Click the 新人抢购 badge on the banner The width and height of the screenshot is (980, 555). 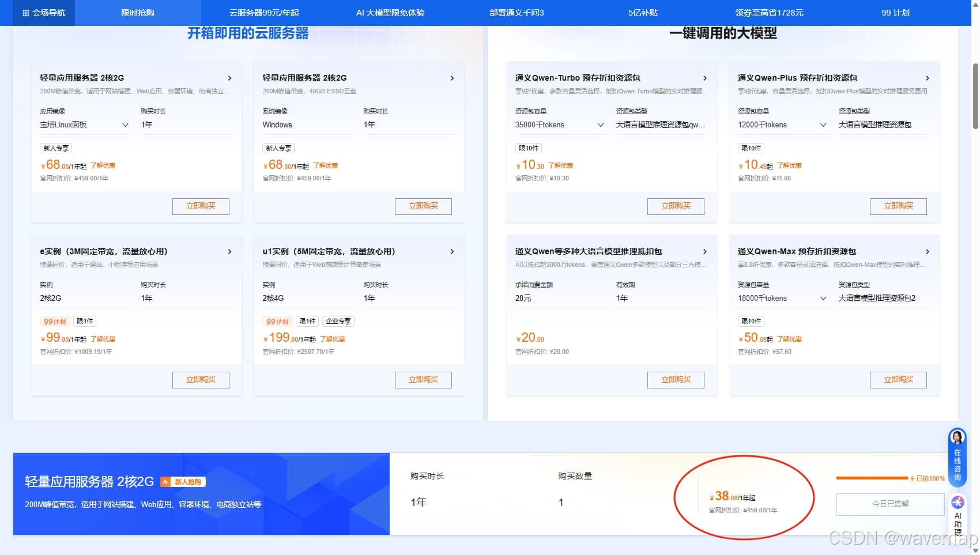tap(183, 482)
